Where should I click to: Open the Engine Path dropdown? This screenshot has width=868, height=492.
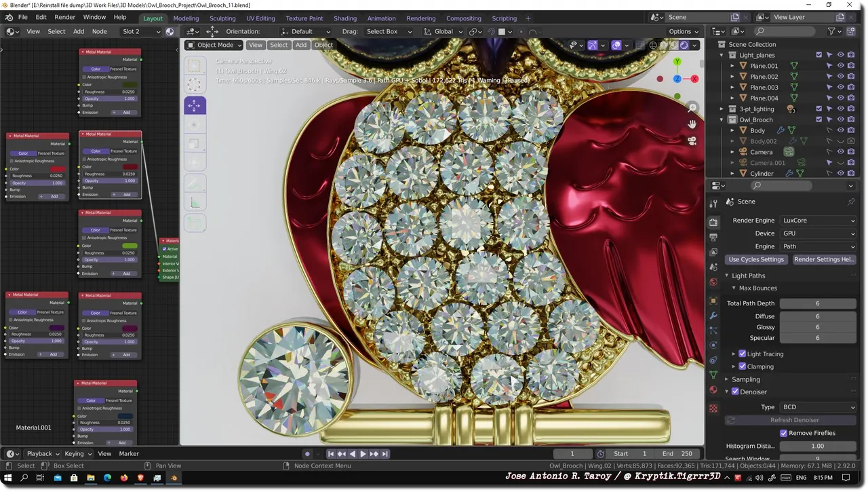tap(818, 246)
